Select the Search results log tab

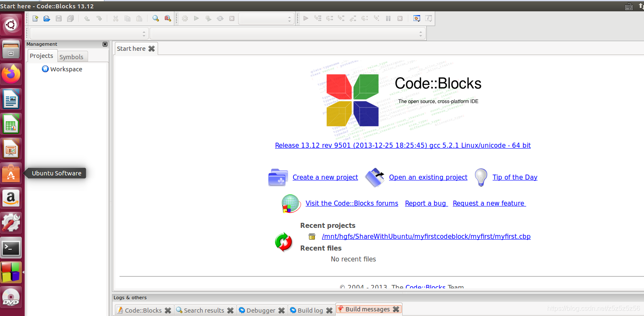(x=204, y=311)
